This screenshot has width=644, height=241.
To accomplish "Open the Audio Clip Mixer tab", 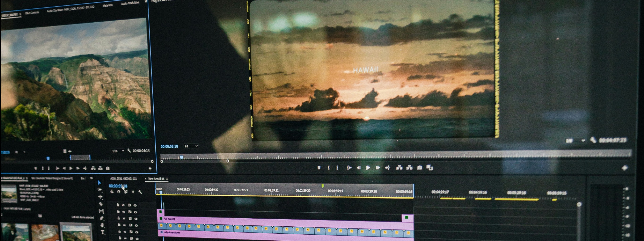I will pyautogui.click(x=71, y=9).
